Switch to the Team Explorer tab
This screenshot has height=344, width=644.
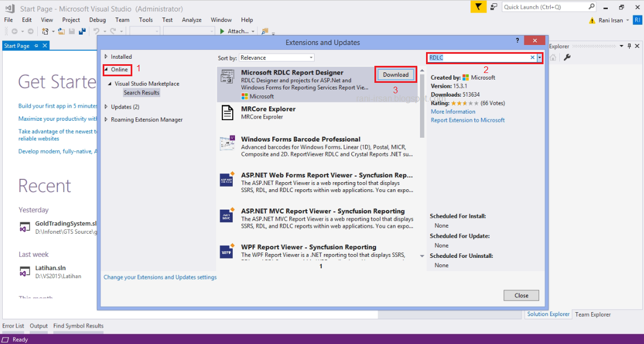click(x=592, y=314)
